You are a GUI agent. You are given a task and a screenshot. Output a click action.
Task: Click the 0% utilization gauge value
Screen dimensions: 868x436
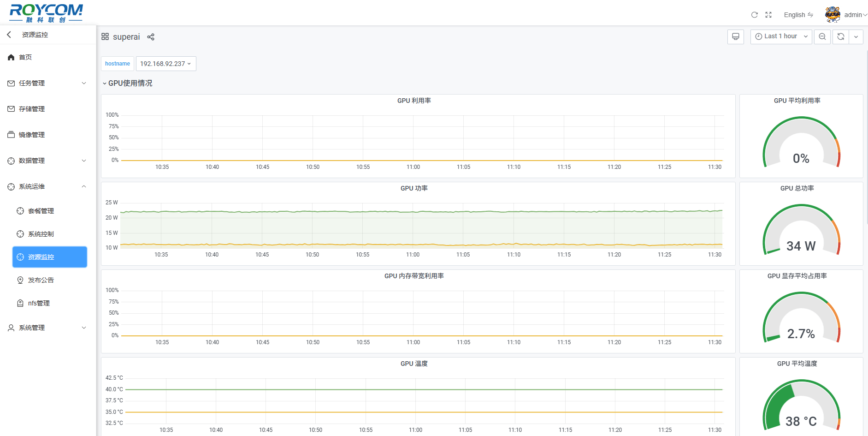pyautogui.click(x=801, y=159)
